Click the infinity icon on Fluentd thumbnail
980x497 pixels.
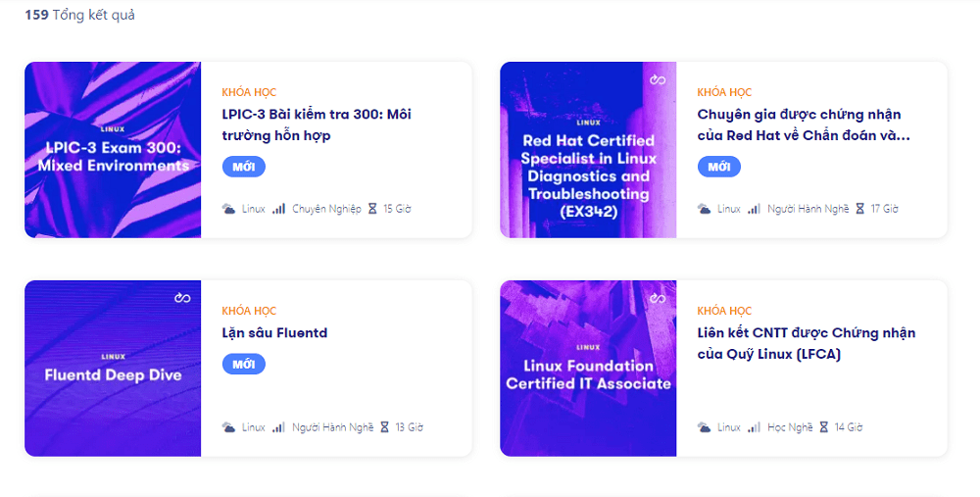181,298
